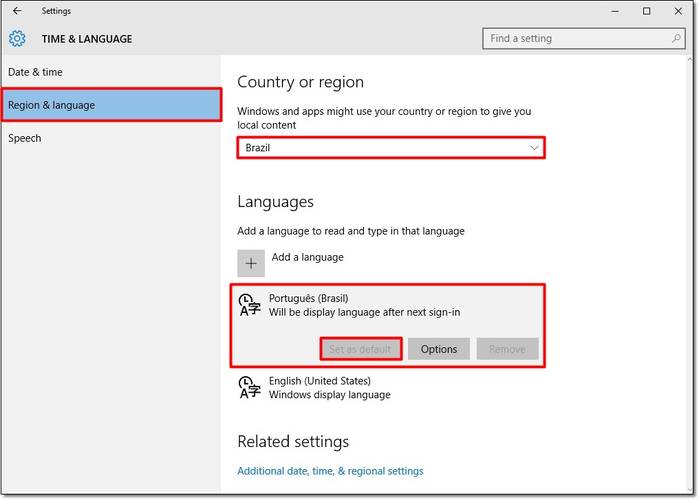
Task: Open the Date & time section
Action: (111, 72)
